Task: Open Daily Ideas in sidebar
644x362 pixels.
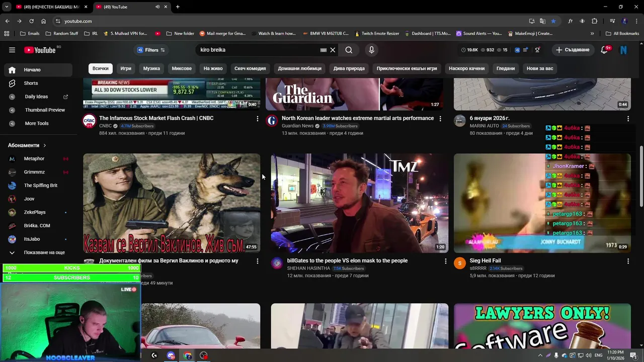Action: [38, 97]
